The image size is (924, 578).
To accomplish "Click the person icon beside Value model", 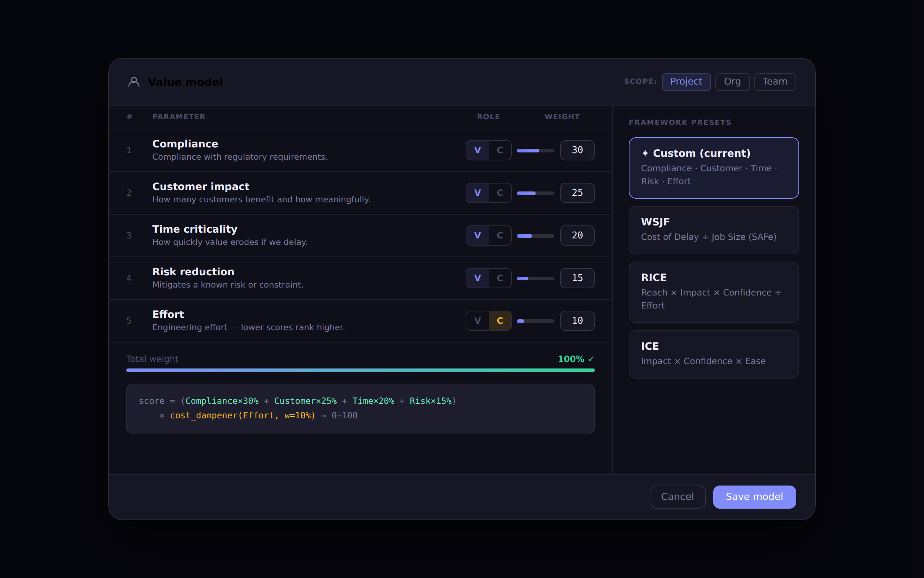I will pos(134,82).
